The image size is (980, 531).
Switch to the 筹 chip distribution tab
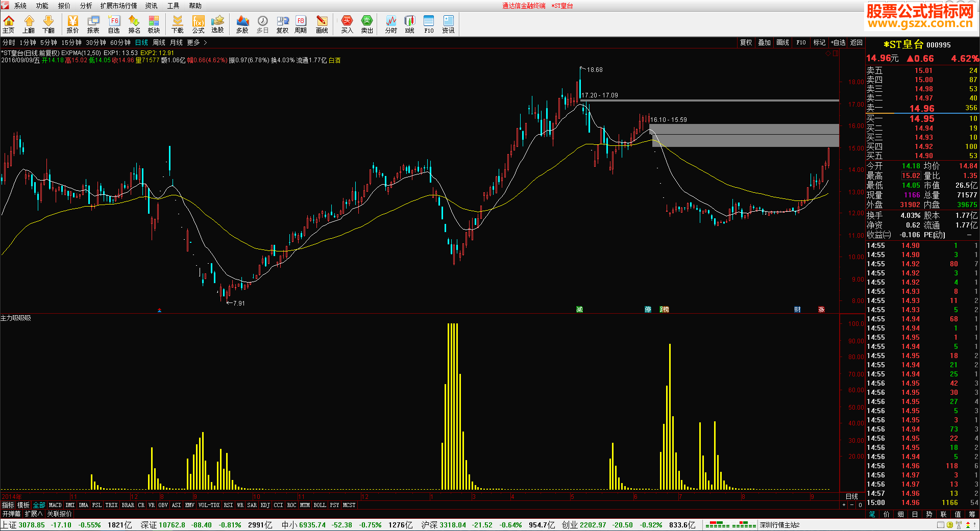972,514
